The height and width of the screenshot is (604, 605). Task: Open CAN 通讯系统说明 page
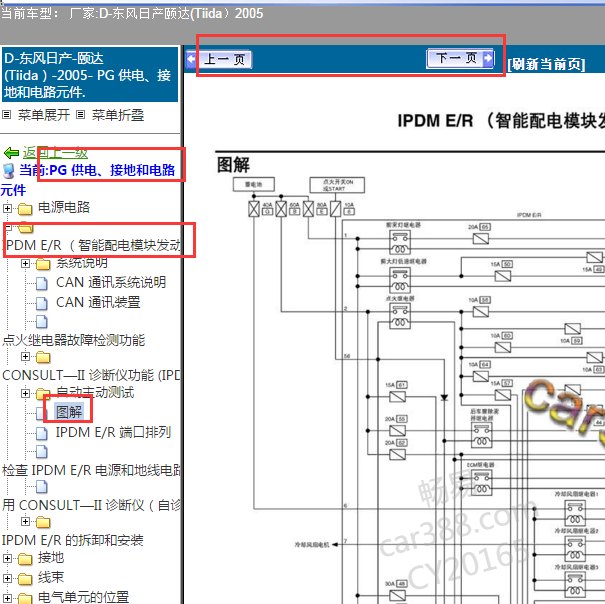coord(111,282)
